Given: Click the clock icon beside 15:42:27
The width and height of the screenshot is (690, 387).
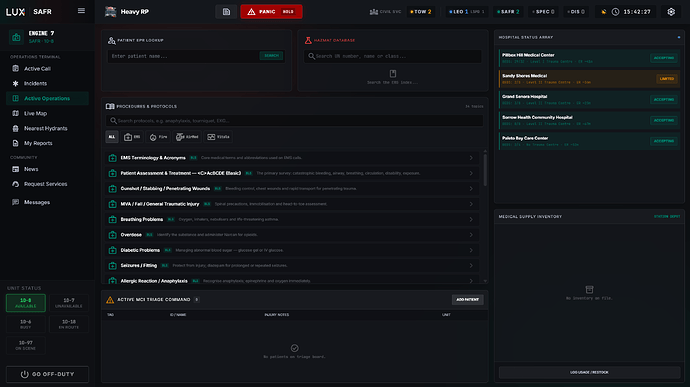Looking at the screenshot, I should (615, 12).
